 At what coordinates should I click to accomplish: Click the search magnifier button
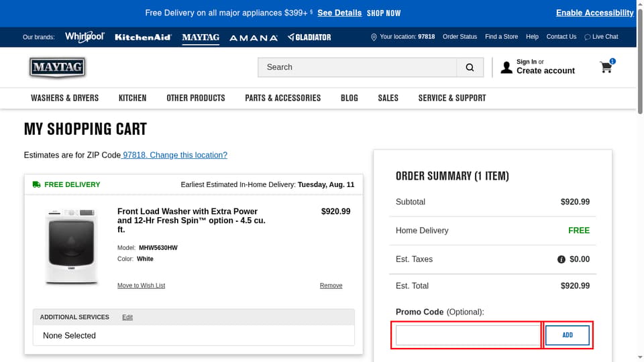point(470,67)
